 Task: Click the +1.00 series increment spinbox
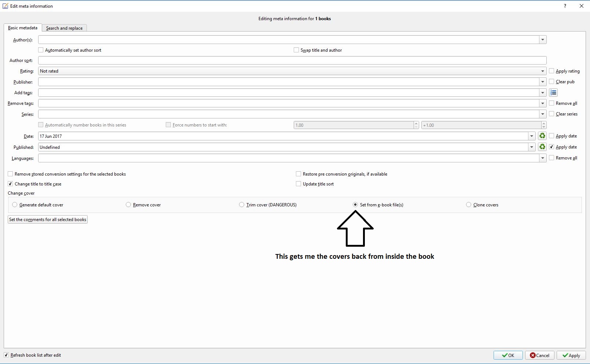click(484, 125)
